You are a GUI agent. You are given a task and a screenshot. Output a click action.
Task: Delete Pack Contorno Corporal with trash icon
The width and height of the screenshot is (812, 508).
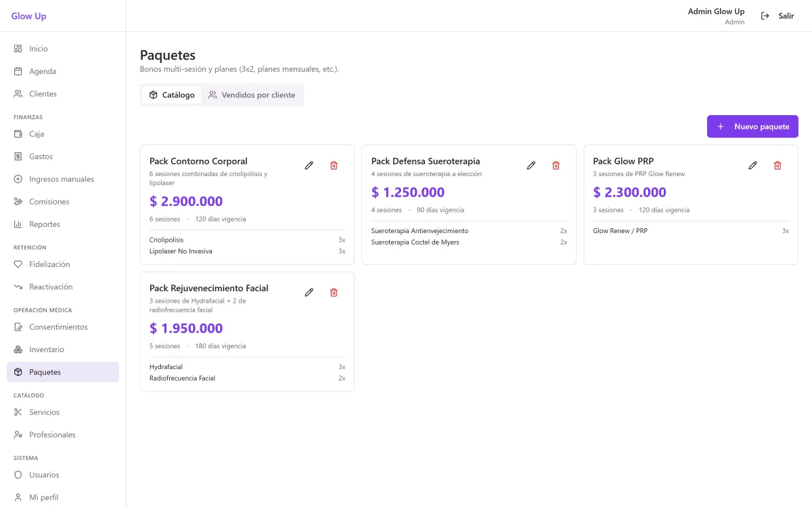tap(334, 165)
